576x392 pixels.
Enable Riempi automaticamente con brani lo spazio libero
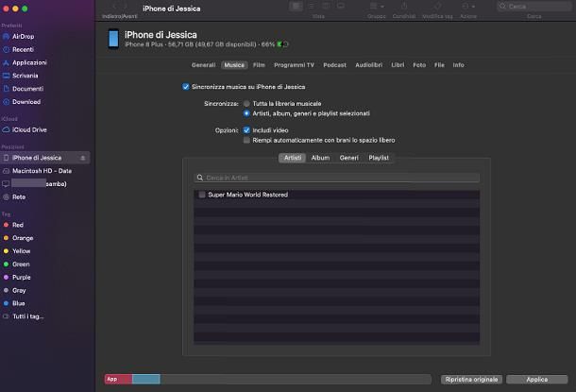[246, 140]
